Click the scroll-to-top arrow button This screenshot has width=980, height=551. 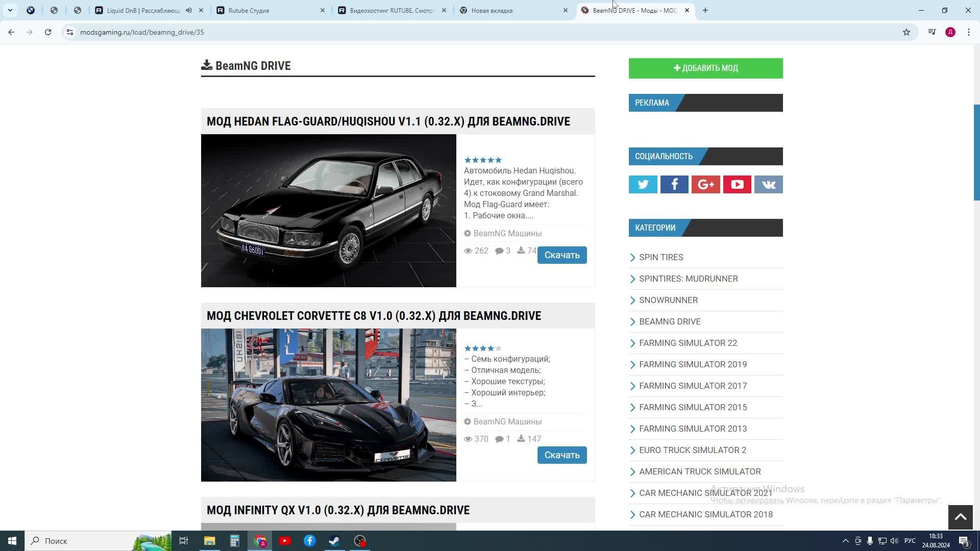pos(960,517)
